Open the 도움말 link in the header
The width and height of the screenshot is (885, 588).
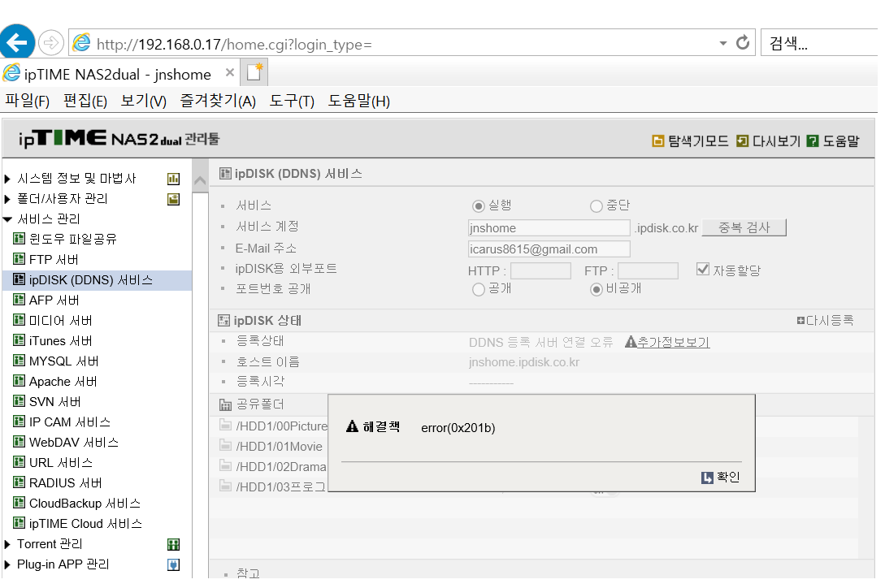coord(833,141)
